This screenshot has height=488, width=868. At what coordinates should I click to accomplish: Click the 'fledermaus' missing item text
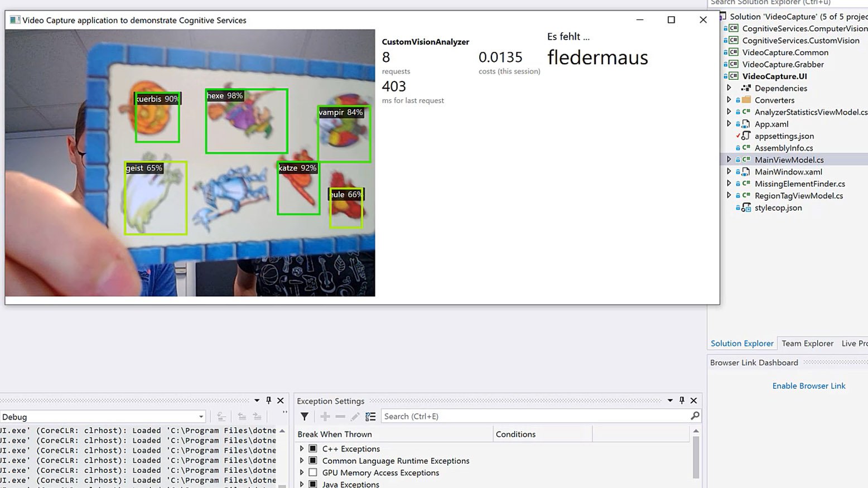[597, 57]
